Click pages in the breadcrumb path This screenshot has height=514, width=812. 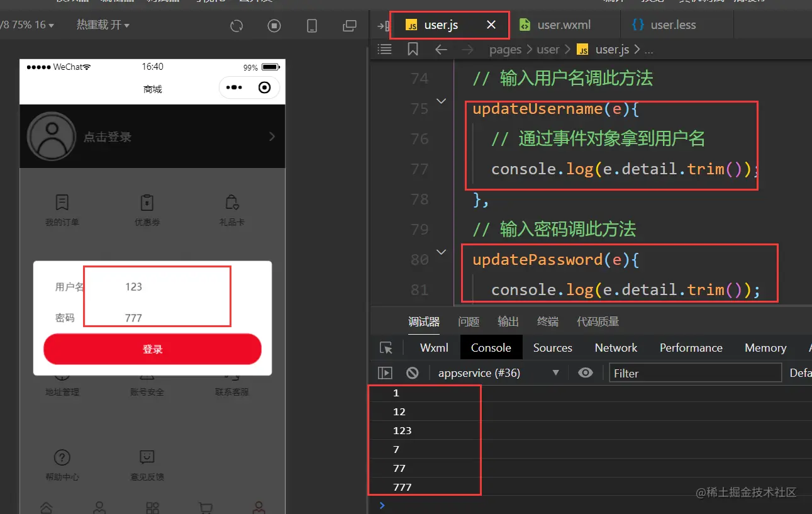(506, 50)
